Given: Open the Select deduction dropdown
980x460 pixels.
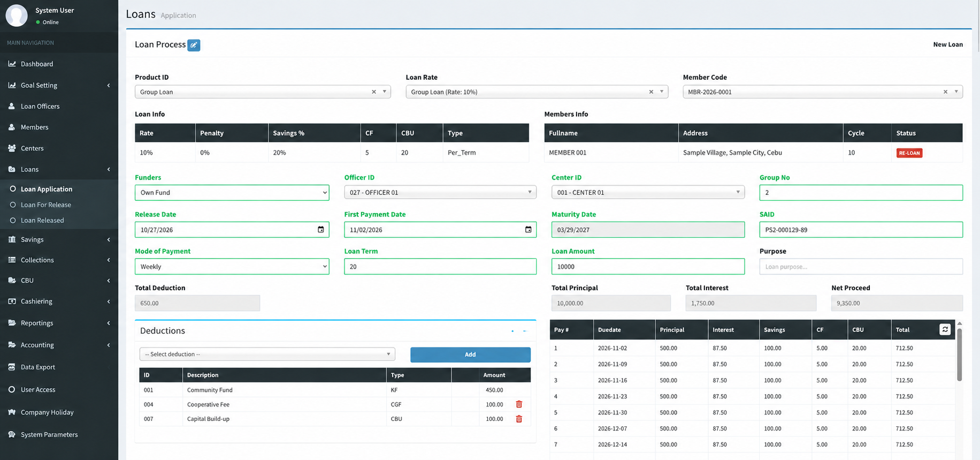Looking at the screenshot, I should pos(267,354).
